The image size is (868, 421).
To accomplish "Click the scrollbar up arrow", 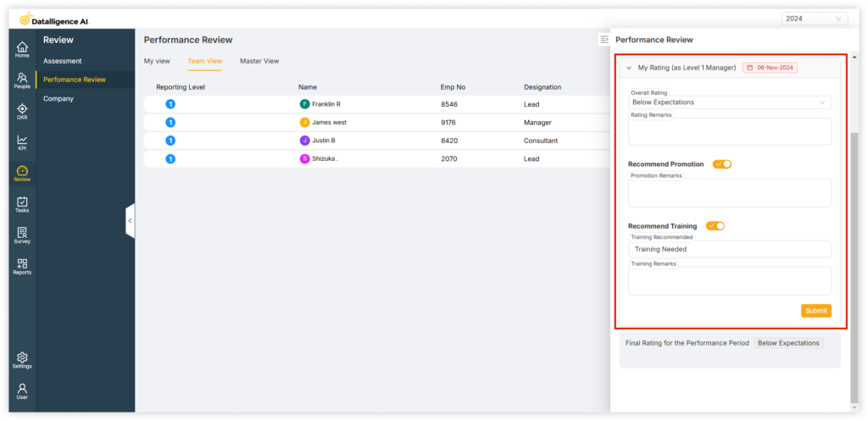I will [854, 57].
